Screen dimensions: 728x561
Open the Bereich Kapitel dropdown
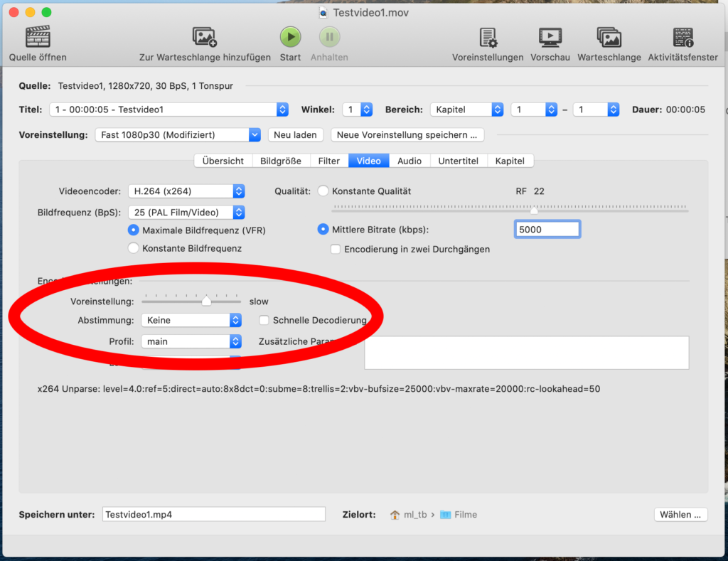click(466, 110)
